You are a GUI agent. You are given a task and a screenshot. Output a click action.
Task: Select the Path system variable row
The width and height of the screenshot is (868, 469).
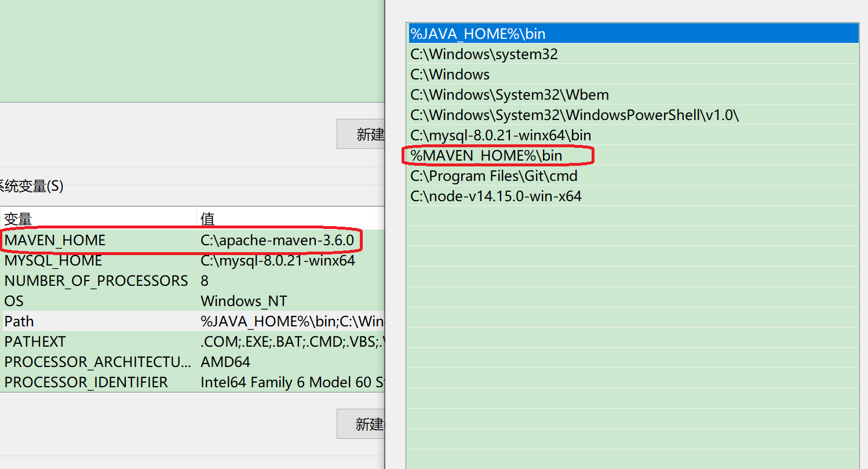coord(19,322)
